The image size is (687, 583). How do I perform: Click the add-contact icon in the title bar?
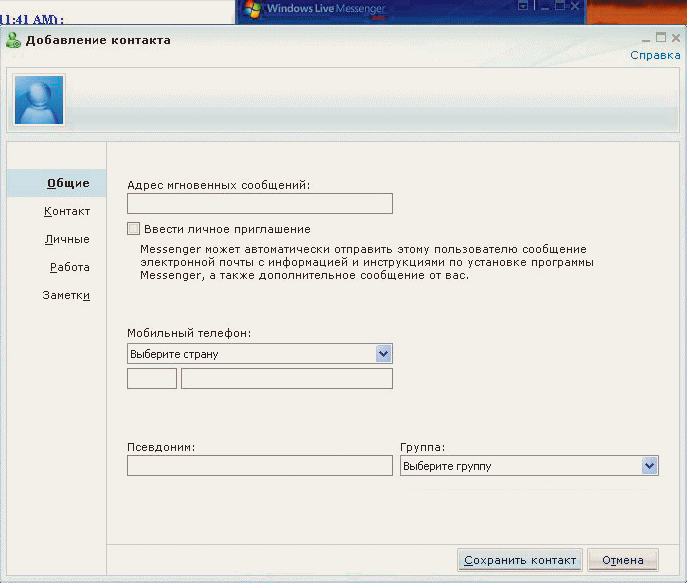(13, 40)
